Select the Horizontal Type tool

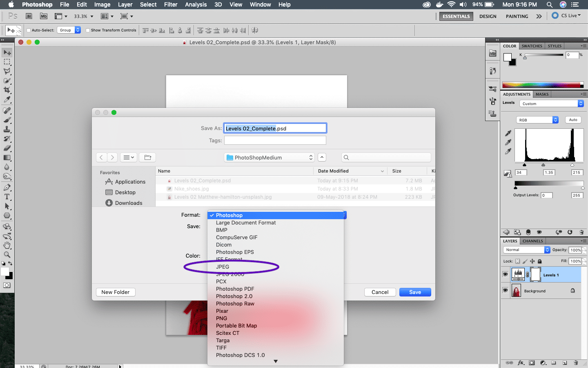pyautogui.click(x=7, y=197)
